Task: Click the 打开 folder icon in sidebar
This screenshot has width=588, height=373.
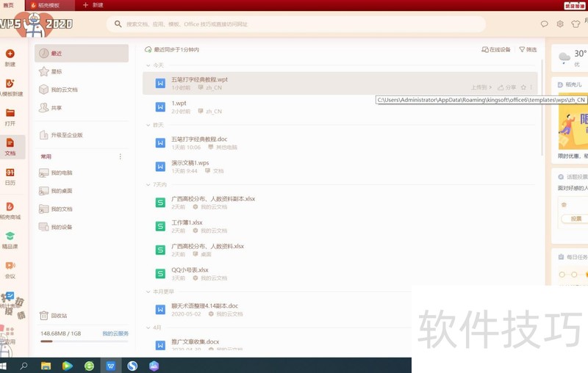Action: [x=10, y=113]
